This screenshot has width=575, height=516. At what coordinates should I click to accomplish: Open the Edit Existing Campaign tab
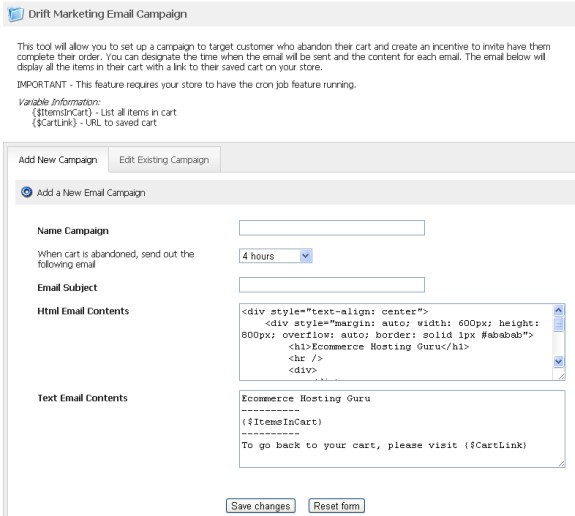pos(164,160)
